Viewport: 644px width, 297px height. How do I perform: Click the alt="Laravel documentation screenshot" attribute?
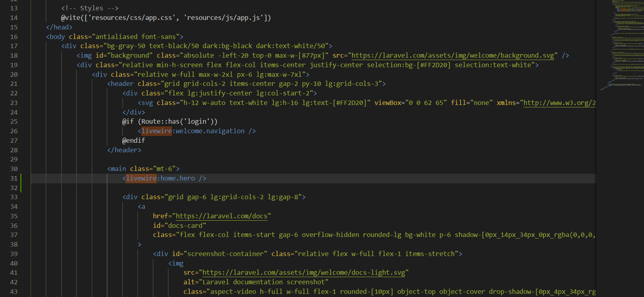point(256,282)
